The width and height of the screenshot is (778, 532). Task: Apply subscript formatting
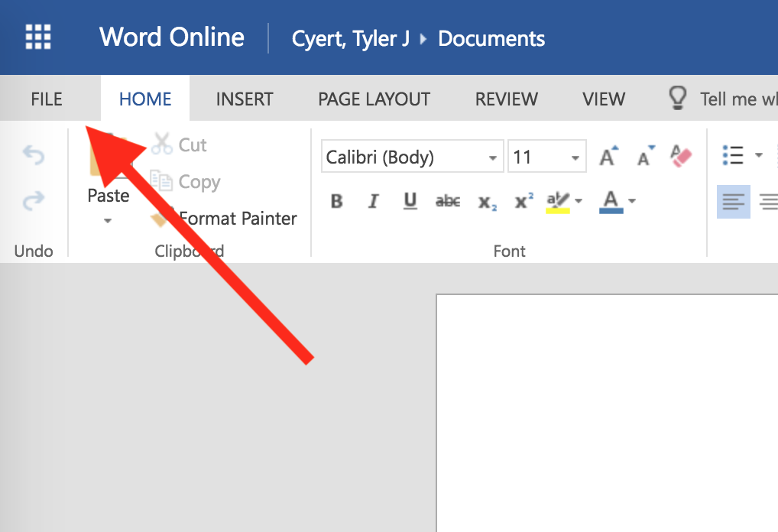click(488, 202)
